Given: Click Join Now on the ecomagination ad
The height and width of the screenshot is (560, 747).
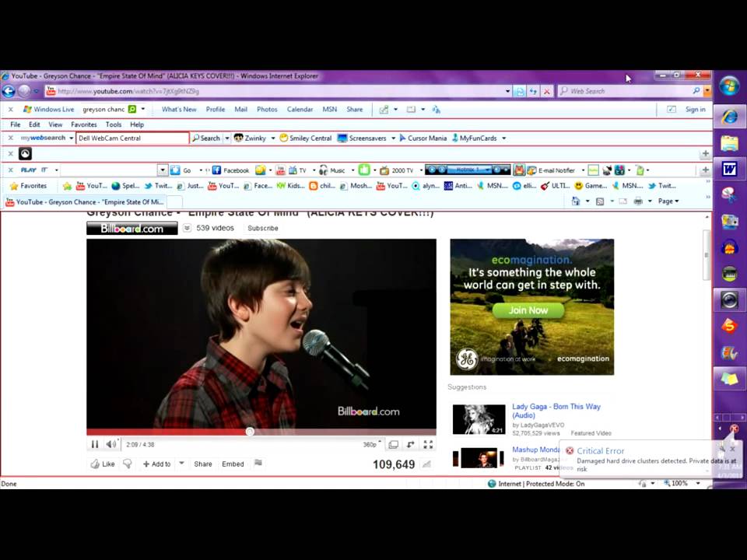Looking at the screenshot, I should click(528, 310).
